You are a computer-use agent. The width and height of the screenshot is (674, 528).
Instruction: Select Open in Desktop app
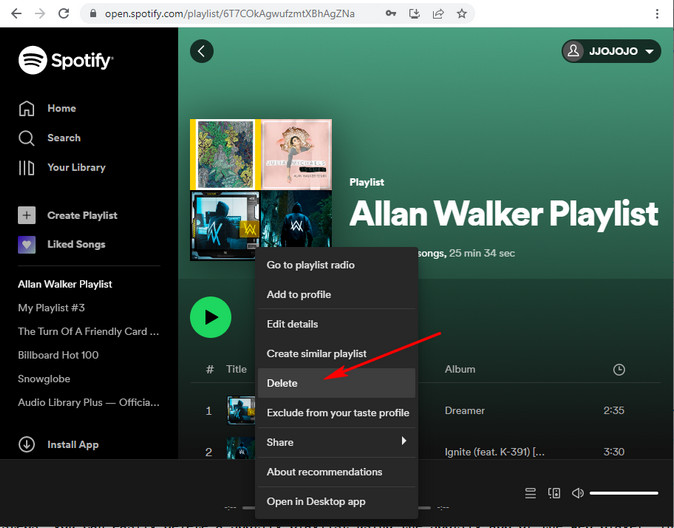tap(337, 502)
